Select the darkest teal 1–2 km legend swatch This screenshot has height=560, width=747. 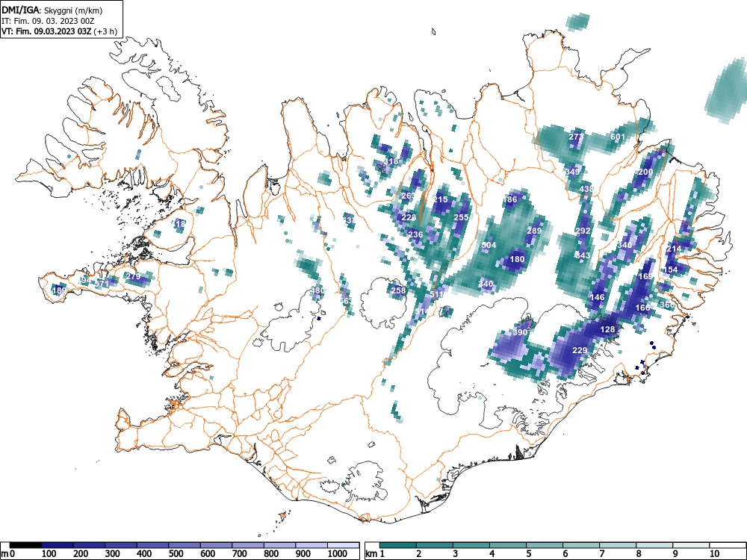click(x=398, y=545)
